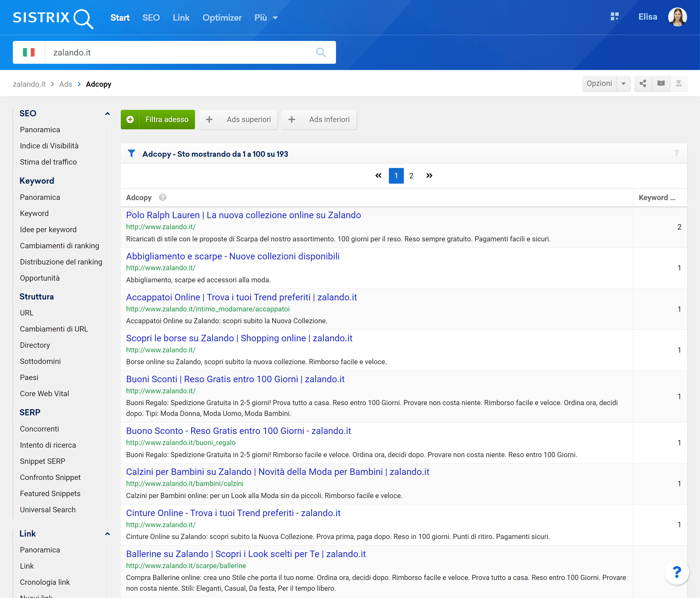Click the question icon next to Adcopy column

click(x=163, y=197)
